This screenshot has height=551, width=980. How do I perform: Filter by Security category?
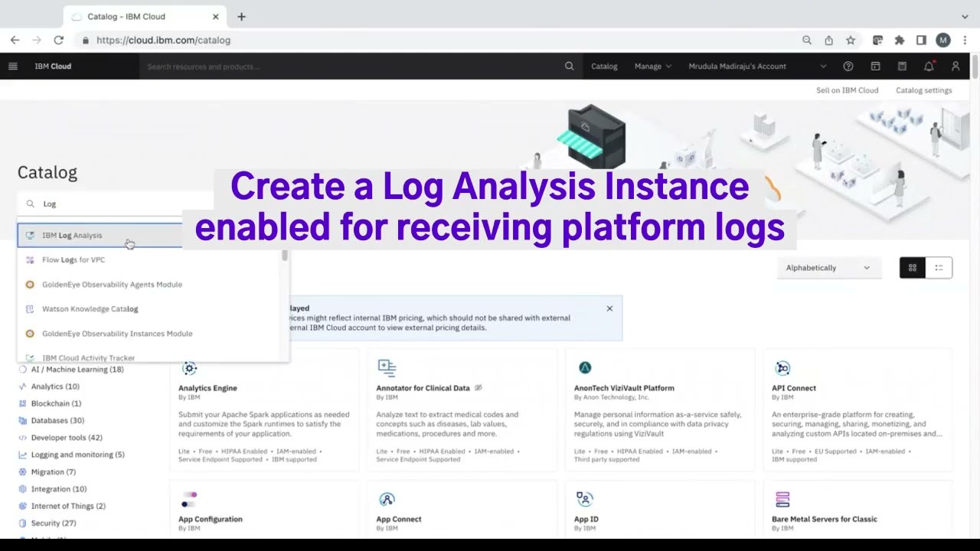tap(53, 523)
